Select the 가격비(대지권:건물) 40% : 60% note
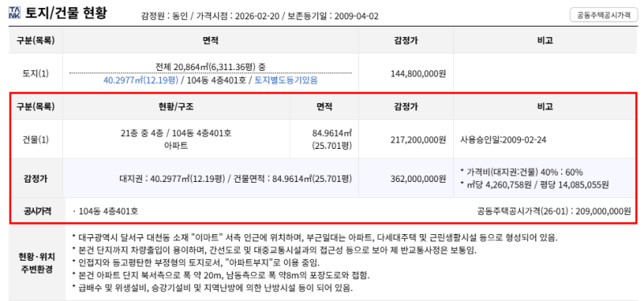The width and height of the screenshot is (644, 301). (x=522, y=172)
